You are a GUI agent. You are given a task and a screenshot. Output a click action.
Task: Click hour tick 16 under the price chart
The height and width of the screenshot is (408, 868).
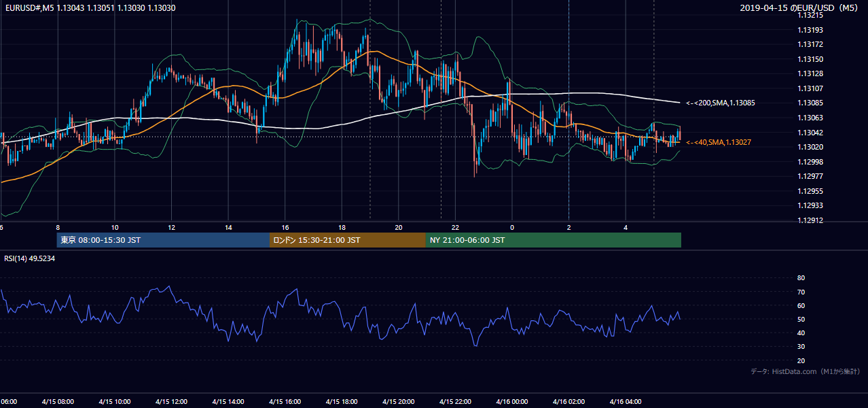point(285,227)
